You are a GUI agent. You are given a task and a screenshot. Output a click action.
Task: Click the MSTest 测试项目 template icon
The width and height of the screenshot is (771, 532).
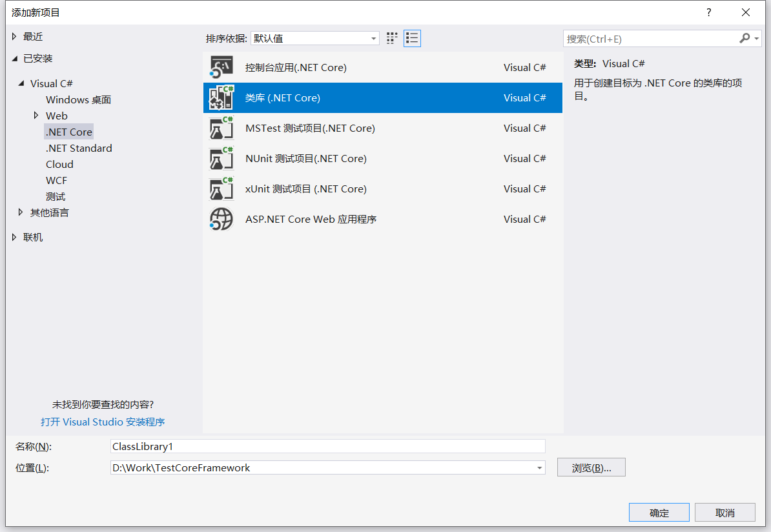click(x=221, y=128)
